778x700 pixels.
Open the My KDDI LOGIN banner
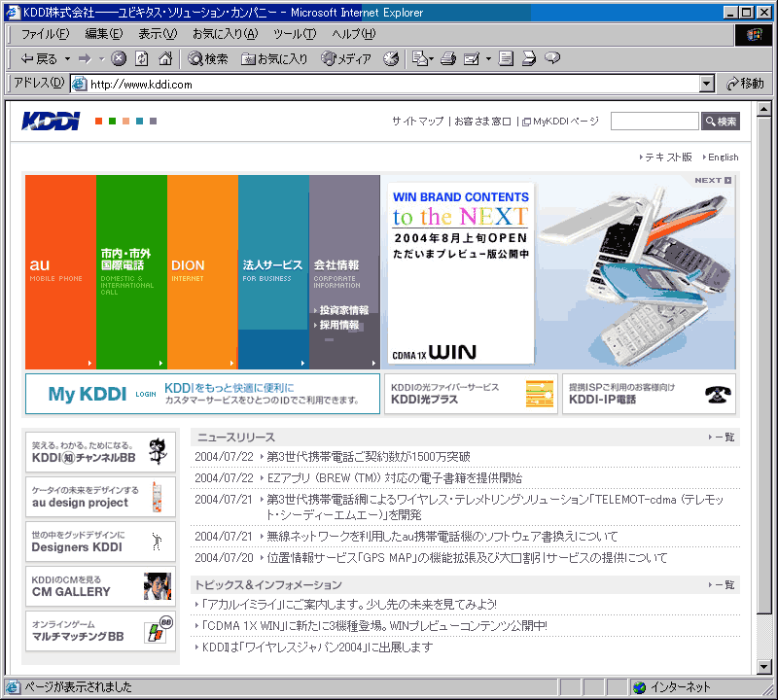[202, 394]
